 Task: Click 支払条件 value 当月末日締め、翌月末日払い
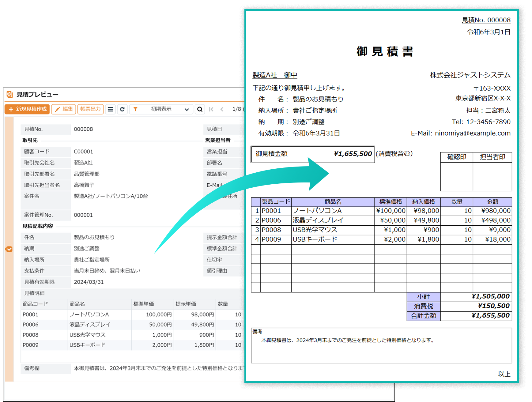(107, 271)
